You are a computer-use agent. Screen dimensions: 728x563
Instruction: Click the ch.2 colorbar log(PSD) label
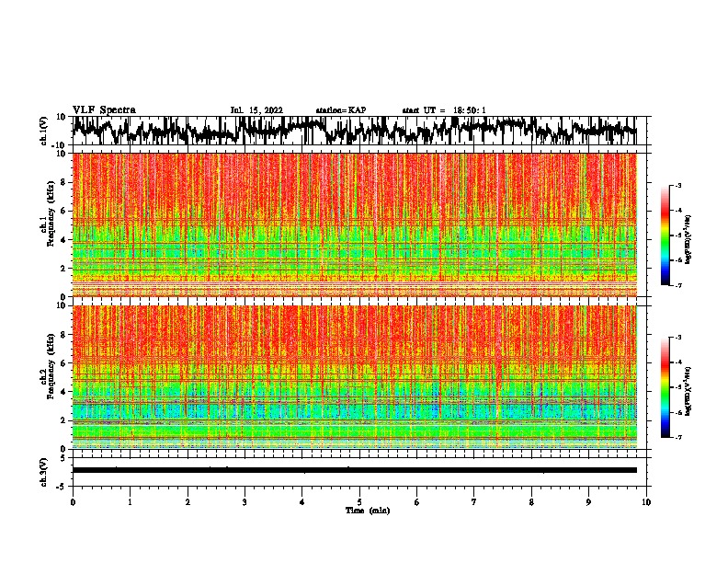(688, 391)
